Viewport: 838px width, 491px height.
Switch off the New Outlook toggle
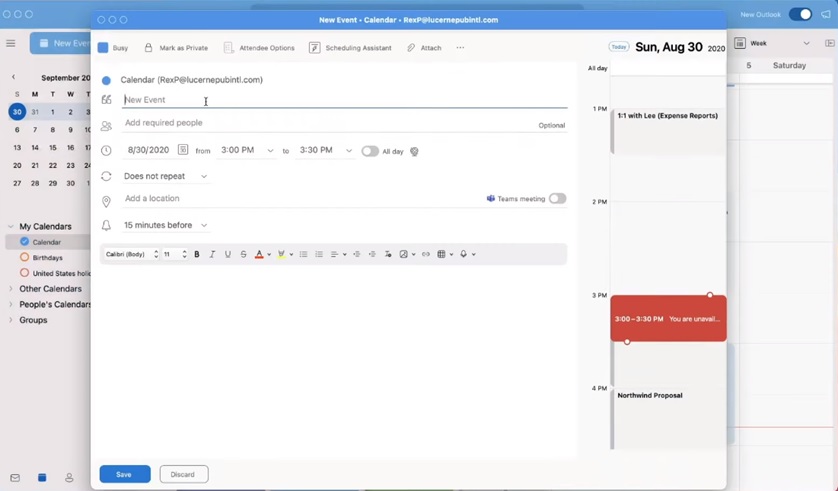pyautogui.click(x=800, y=14)
